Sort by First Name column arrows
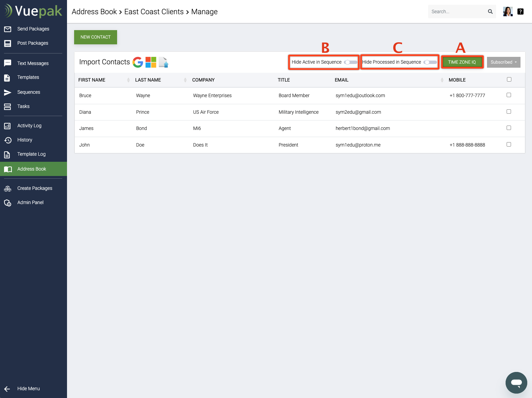The height and width of the screenshot is (398, 532). [x=128, y=80]
